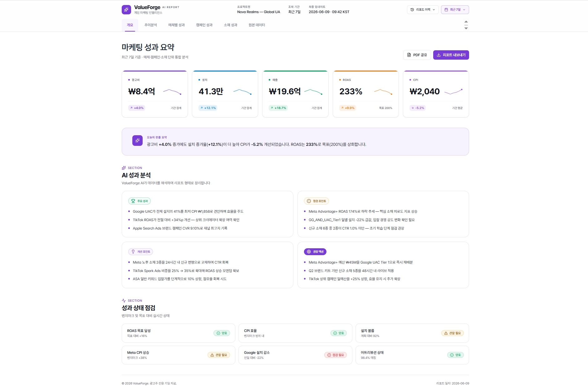Click the calendar icon in 최근 7일 button
Viewport: 588px width, 386px height.
pos(446,10)
